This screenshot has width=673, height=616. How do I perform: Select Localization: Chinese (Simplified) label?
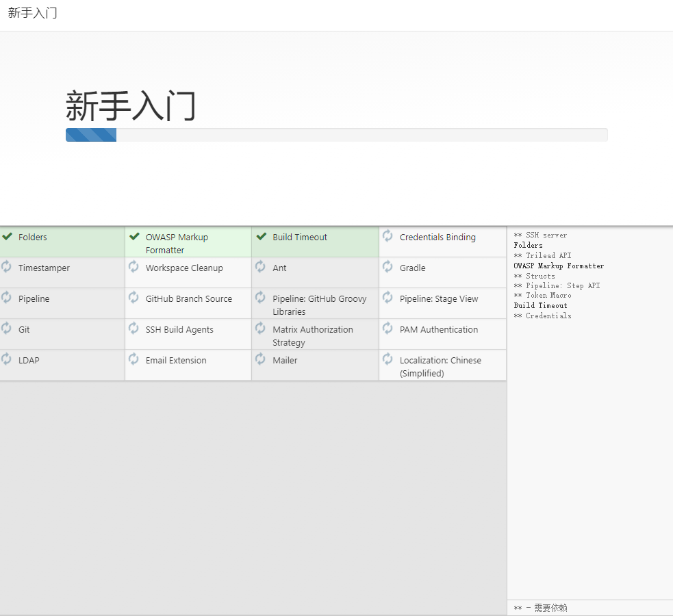440,367
